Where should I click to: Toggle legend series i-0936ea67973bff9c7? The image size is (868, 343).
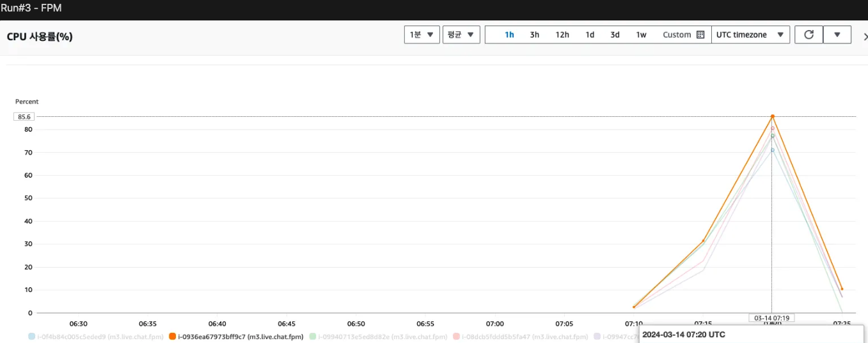pyautogui.click(x=235, y=337)
